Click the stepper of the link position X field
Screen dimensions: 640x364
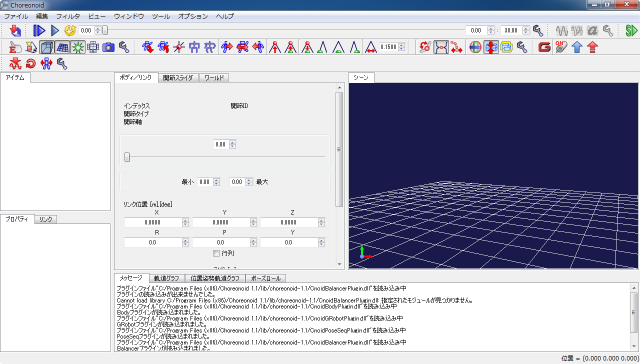click(185, 222)
